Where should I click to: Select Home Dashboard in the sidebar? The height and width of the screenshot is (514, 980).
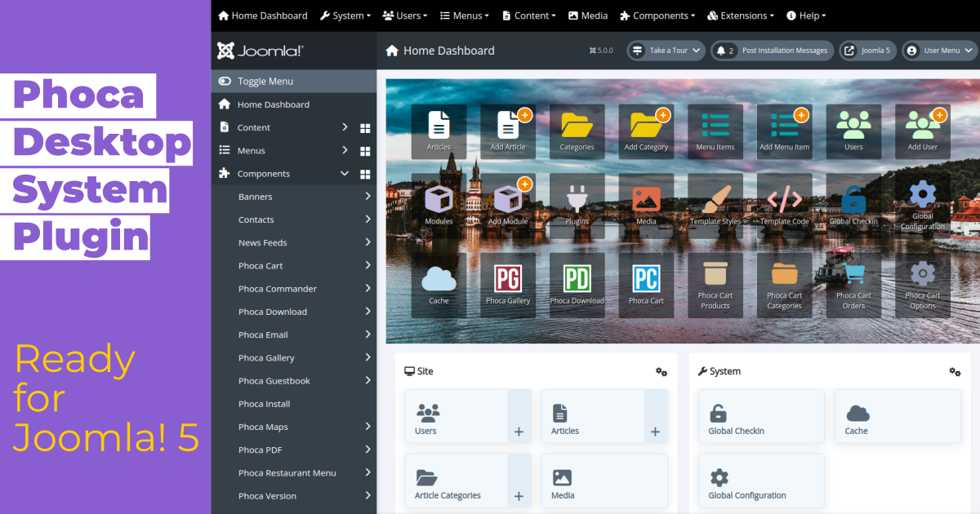pyautogui.click(x=294, y=104)
